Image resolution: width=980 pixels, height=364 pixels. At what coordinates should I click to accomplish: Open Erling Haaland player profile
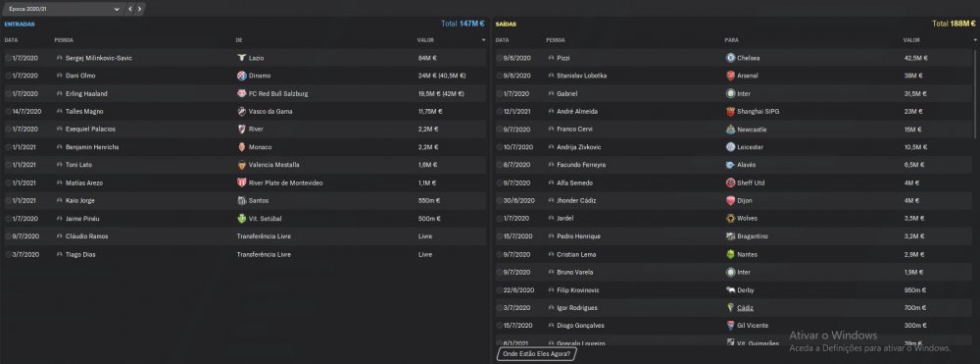86,93
